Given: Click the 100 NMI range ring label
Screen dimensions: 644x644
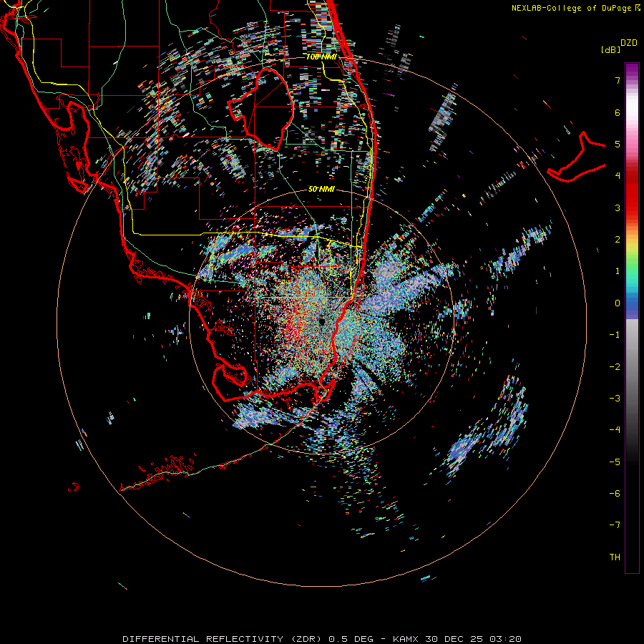Looking at the screenshot, I should 321,57.
